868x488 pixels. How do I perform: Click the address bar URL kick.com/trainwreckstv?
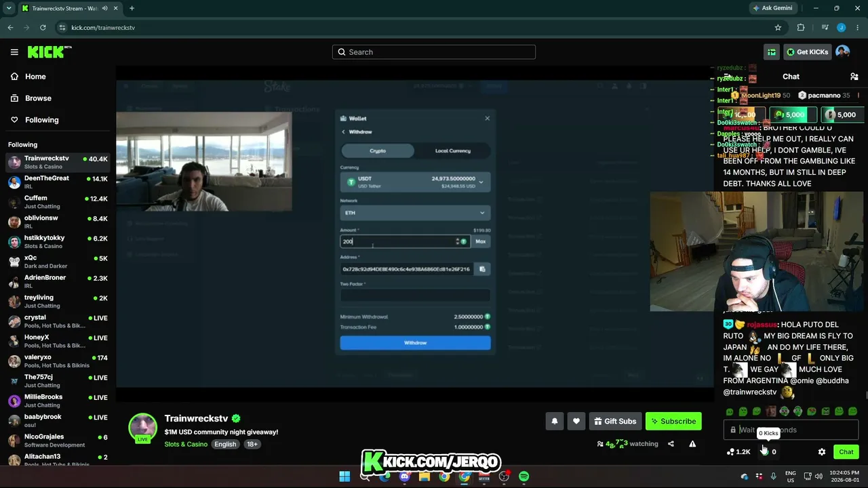coord(103,28)
